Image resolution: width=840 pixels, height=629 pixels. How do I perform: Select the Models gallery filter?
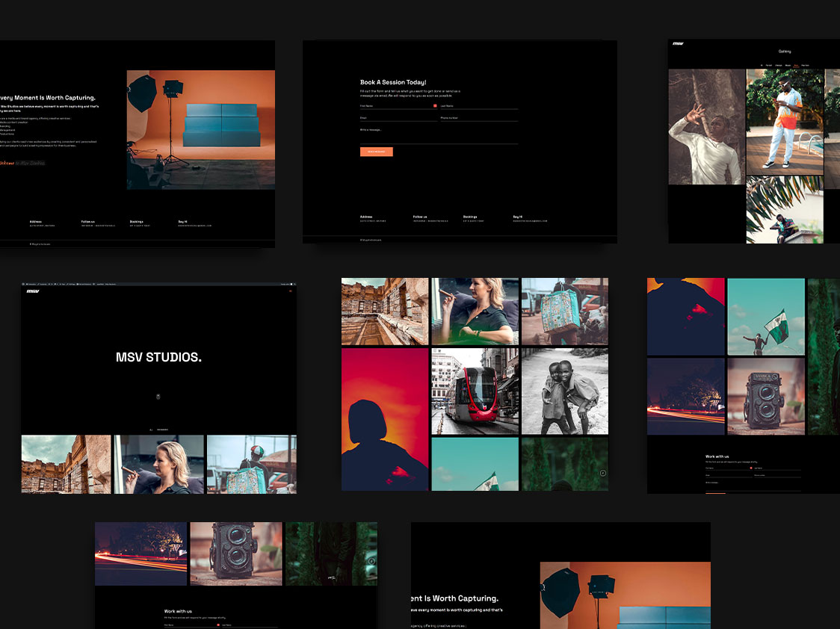[x=788, y=65]
